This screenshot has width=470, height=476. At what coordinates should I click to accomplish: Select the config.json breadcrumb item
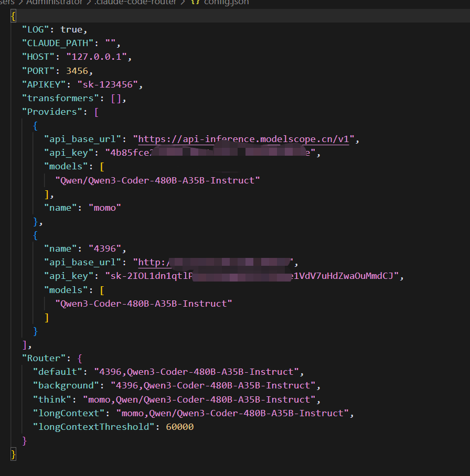click(x=226, y=2)
